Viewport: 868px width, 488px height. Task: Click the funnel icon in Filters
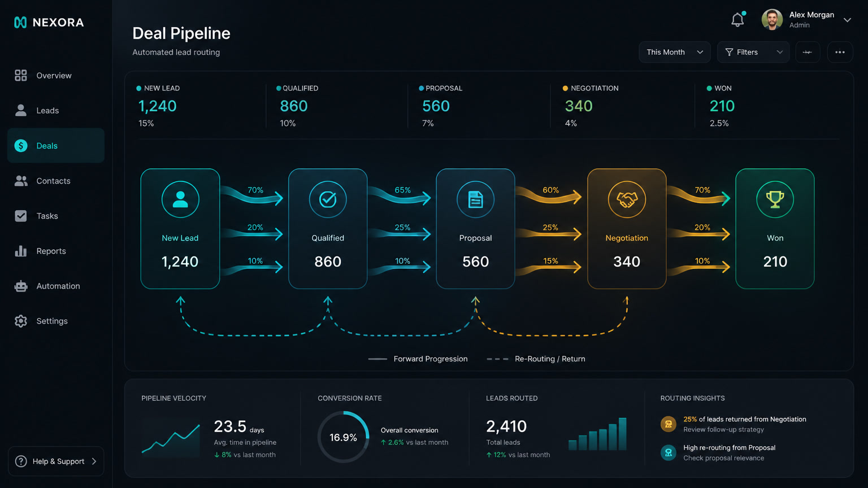tap(729, 52)
